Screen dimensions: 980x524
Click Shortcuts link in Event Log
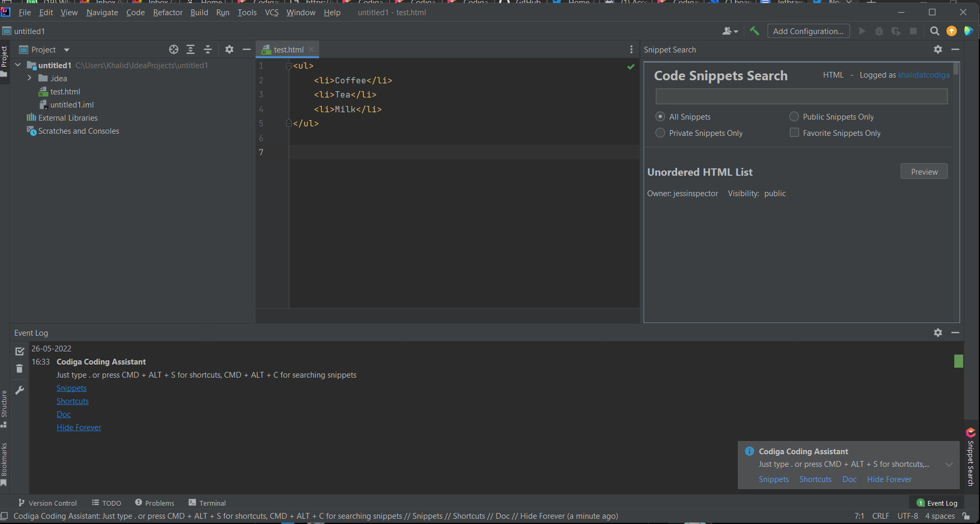72,401
